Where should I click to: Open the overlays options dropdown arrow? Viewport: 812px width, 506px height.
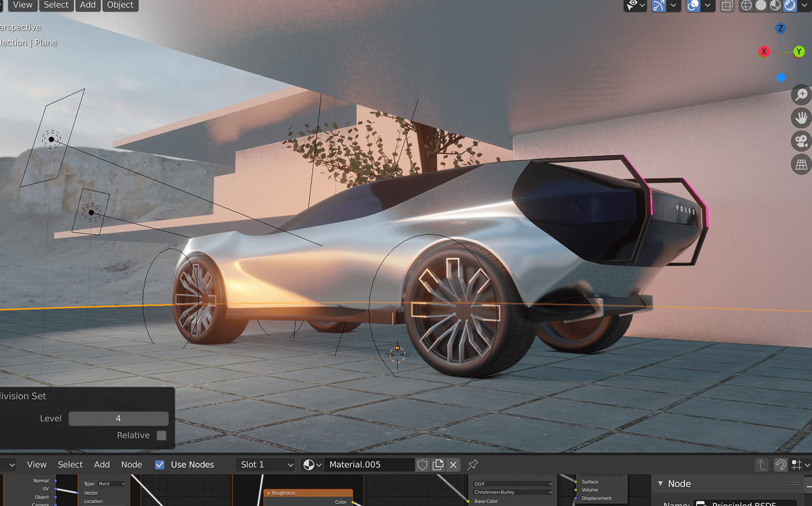pyautogui.click(x=708, y=5)
